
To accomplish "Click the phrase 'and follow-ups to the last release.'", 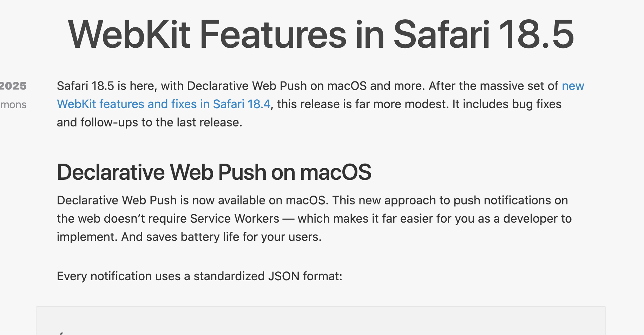I will coord(150,123).
